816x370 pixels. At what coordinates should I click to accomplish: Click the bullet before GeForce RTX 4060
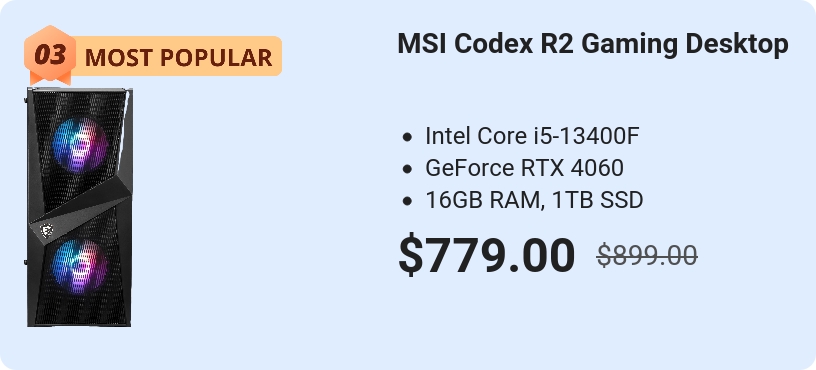(x=407, y=169)
